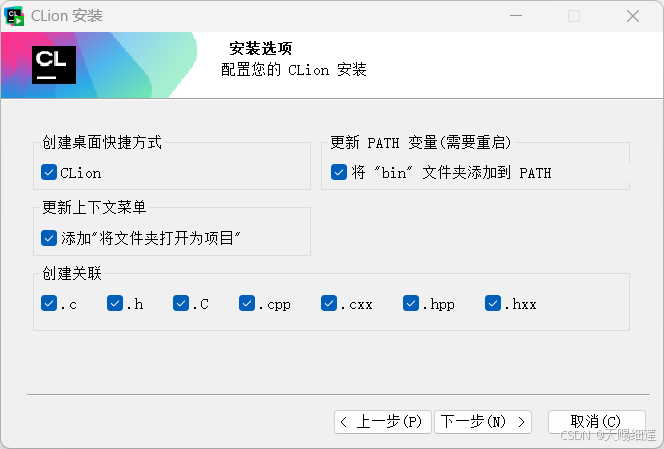This screenshot has width=664, height=449.
Task: Toggle the add "bin" folder to PATH checkbox
Action: [x=339, y=172]
